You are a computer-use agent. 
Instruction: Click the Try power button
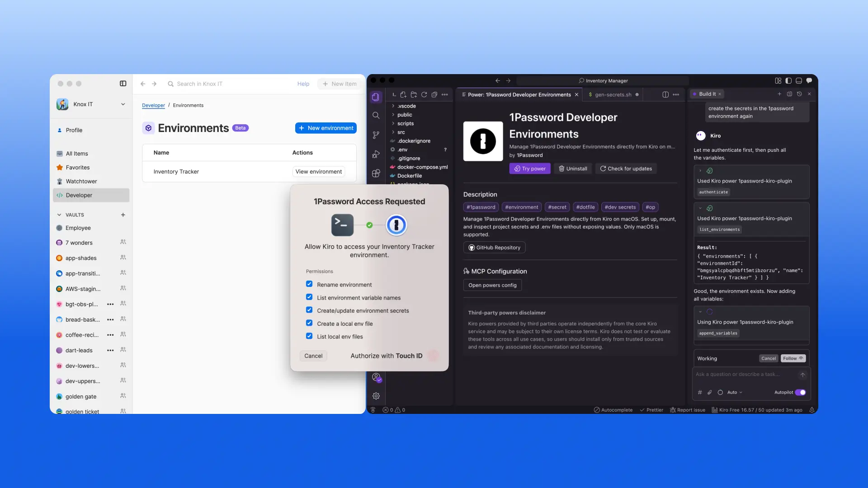[x=530, y=169]
